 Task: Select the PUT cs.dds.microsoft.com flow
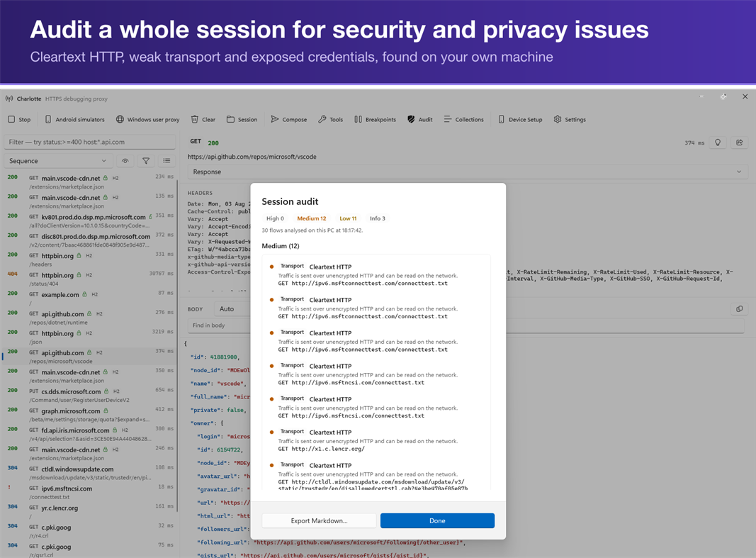click(90, 396)
